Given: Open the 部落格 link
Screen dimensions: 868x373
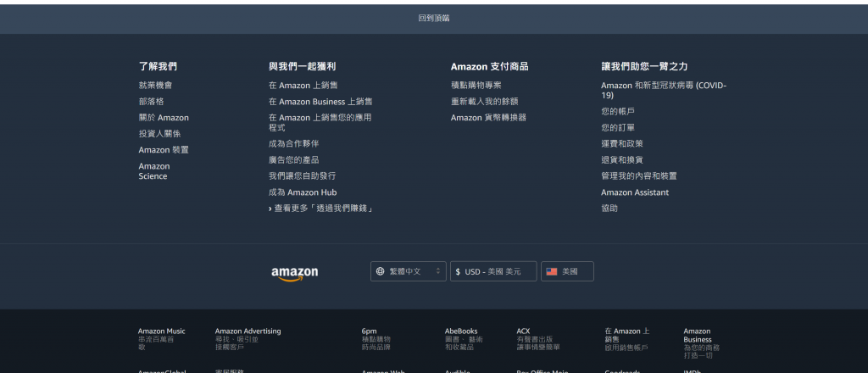Looking at the screenshot, I should click(151, 101).
